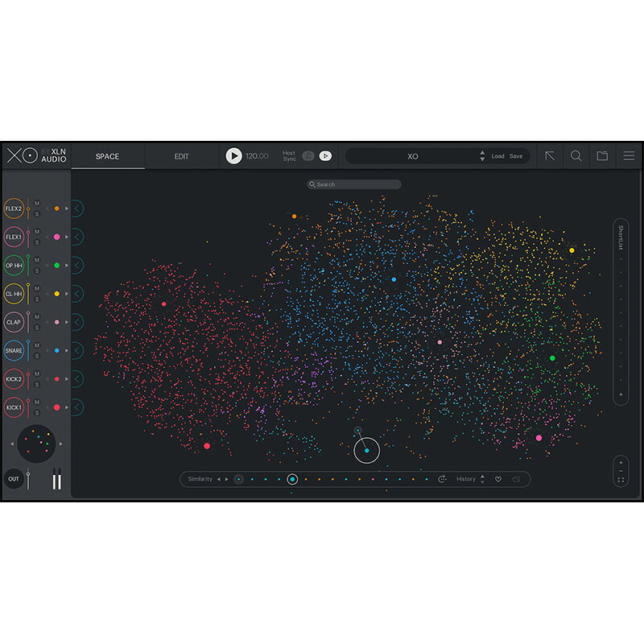Screen dimensions: 644x644
Task: Click the Search input field
Action: (354, 184)
